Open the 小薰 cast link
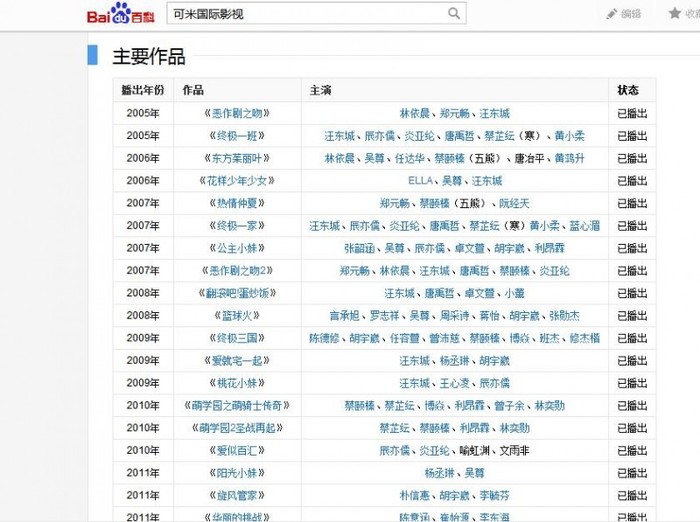The height and width of the screenshot is (522, 700). click(x=514, y=293)
